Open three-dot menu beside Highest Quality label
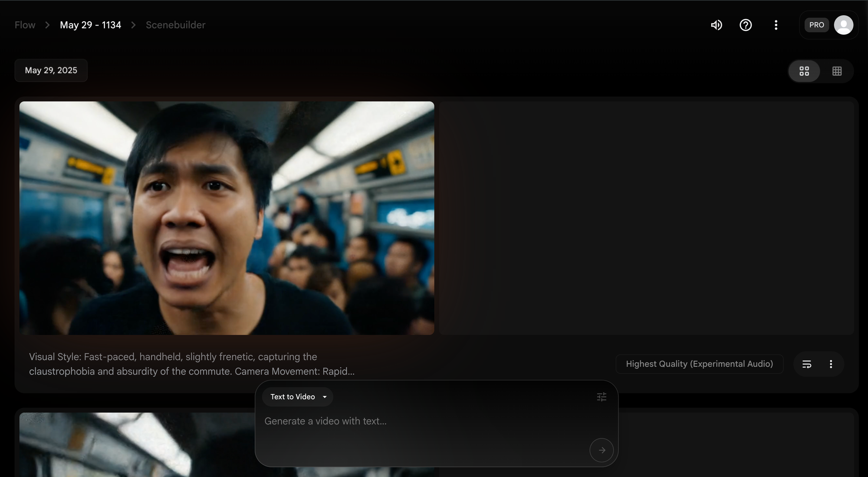The image size is (868, 477). click(831, 364)
